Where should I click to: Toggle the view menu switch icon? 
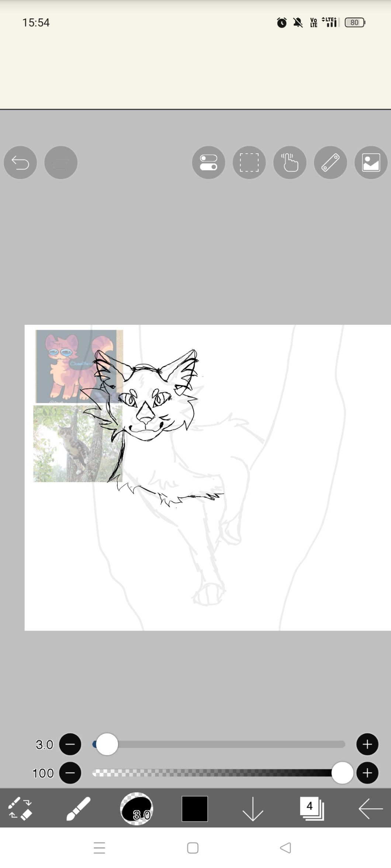(208, 163)
